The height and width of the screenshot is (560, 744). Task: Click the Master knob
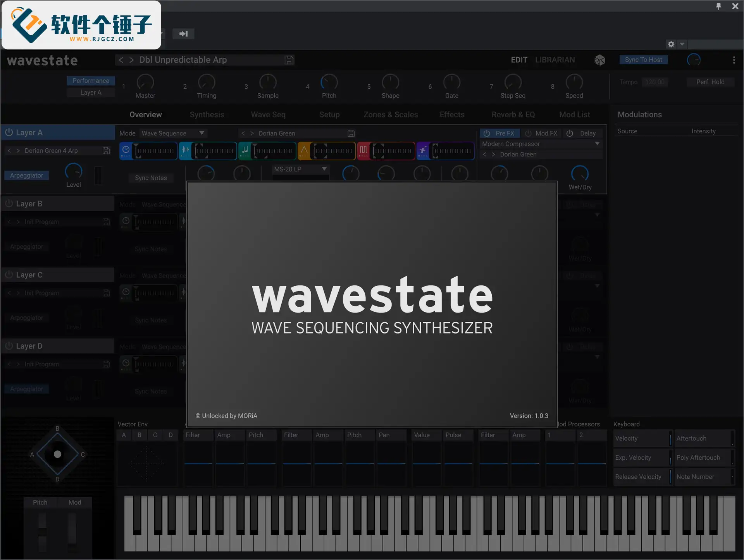(x=145, y=82)
